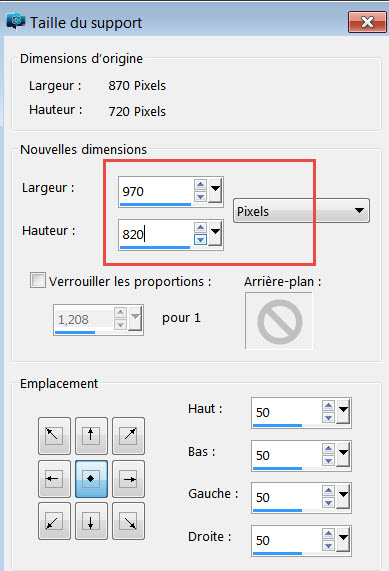
Task: Select the bottom-right placement arrow
Action: (x=129, y=521)
